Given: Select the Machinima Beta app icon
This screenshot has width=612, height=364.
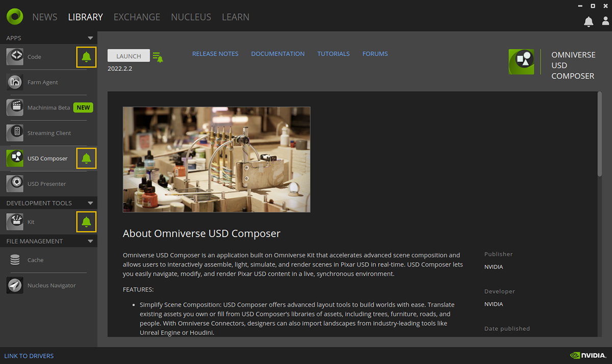Looking at the screenshot, I should pos(15,108).
